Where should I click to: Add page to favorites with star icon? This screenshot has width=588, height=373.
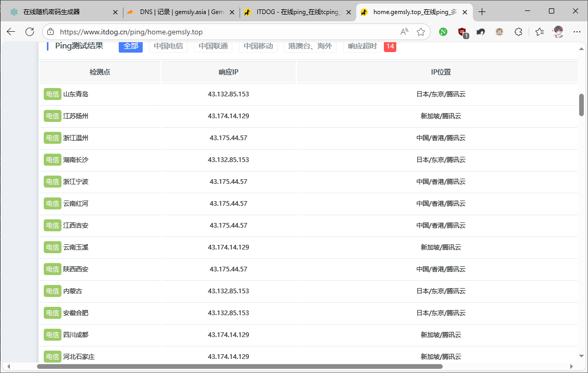pos(421,32)
